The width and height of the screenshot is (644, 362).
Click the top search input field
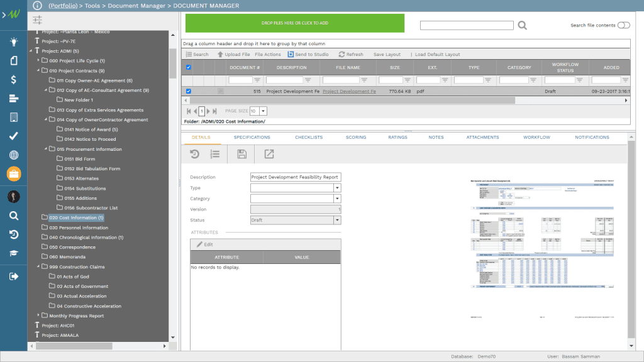coord(467,25)
